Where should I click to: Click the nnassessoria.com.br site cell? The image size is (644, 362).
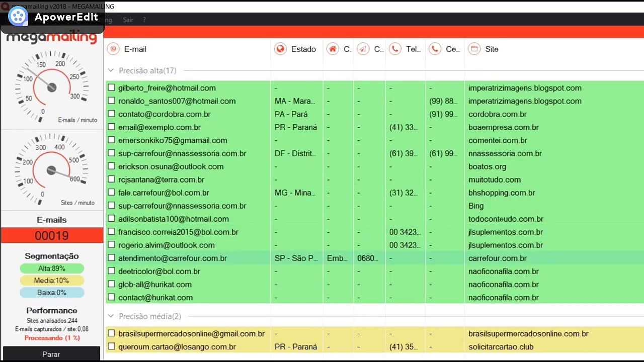click(505, 153)
